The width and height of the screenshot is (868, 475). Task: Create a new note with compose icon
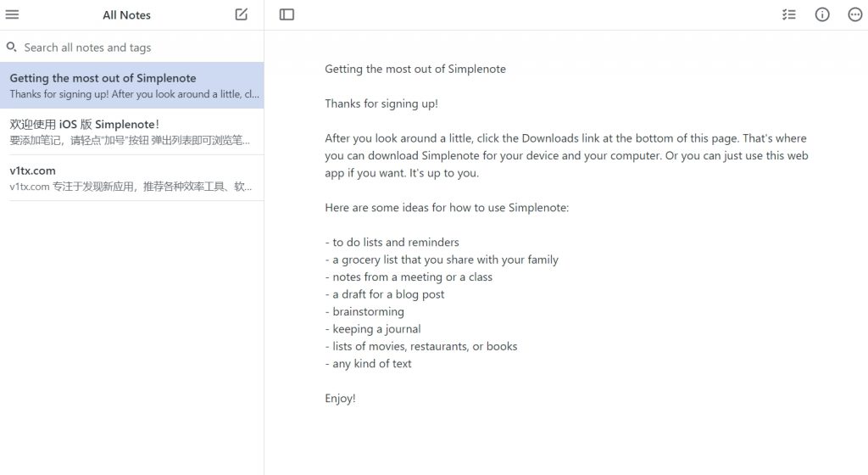[x=242, y=14]
